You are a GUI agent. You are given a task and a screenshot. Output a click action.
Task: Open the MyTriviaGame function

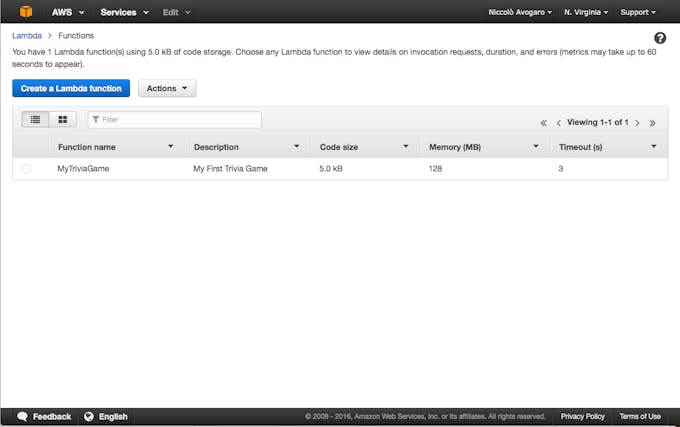tap(83, 169)
